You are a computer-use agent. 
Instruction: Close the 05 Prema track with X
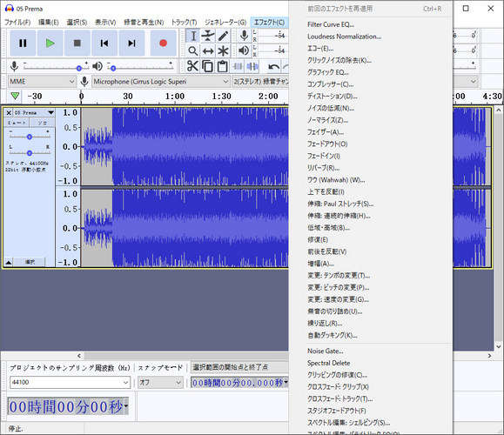point(9,113)
